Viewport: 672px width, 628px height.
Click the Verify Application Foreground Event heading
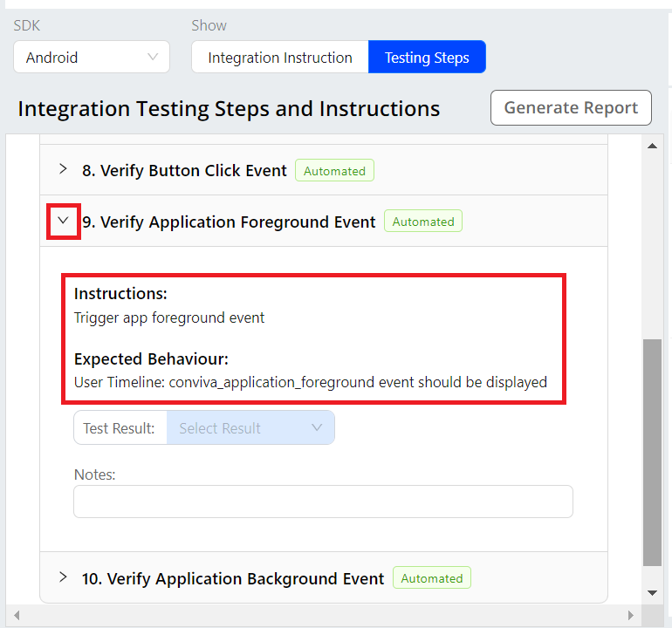229,222
